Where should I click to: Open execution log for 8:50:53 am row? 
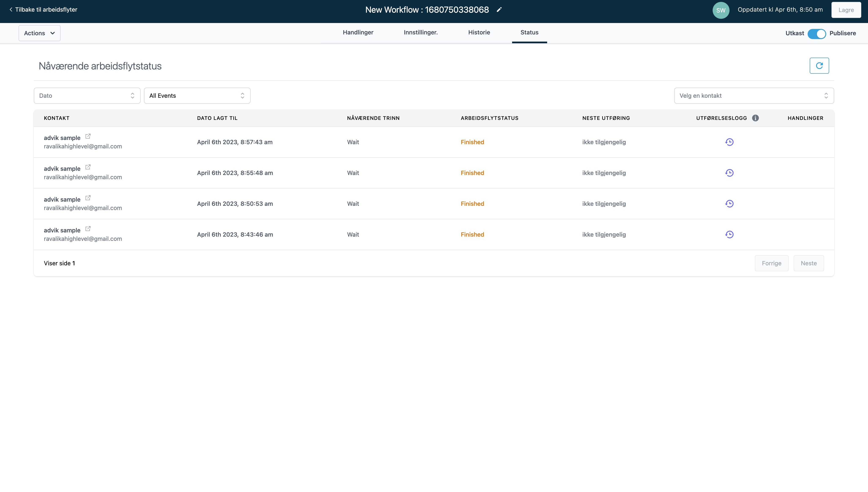[x=729, y=203]
